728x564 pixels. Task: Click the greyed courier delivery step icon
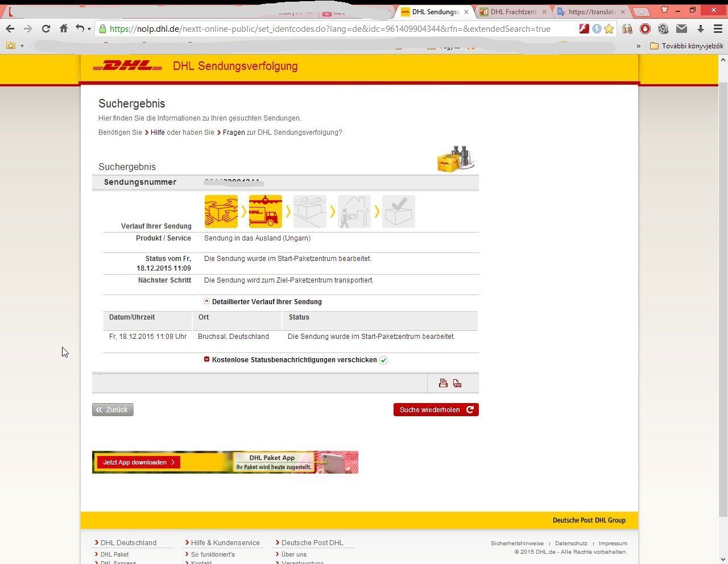[354, 212]
